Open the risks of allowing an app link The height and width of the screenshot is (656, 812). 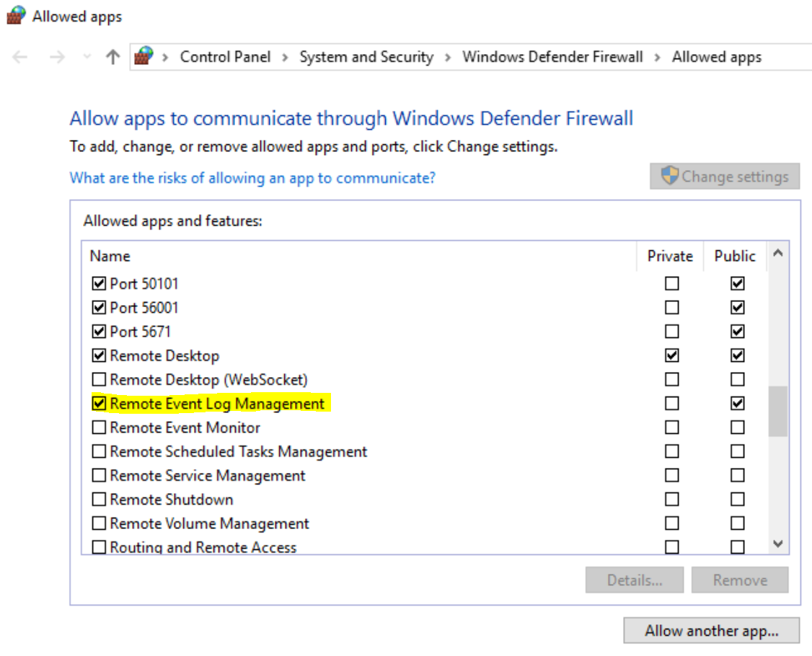coord(252,177)
